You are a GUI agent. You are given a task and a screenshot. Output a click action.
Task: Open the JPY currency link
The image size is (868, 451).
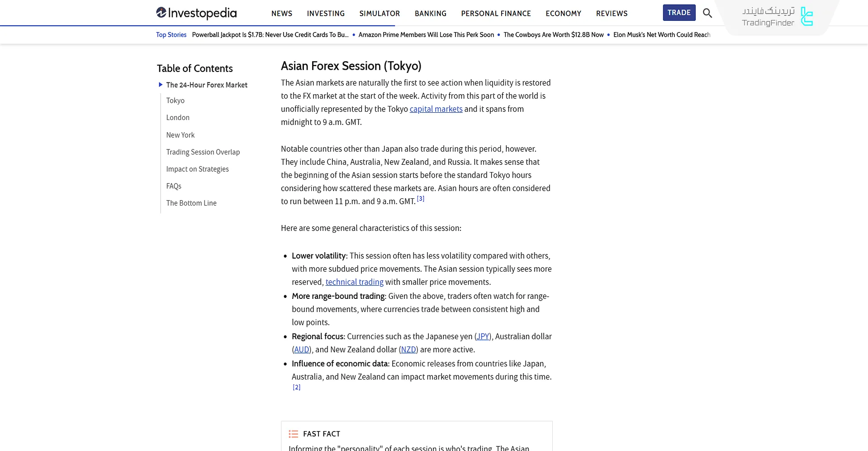click(483, 336)
